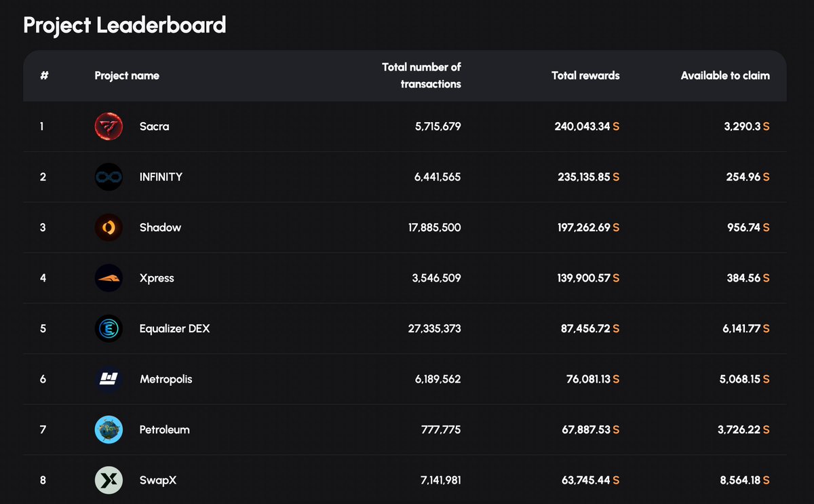The image size is (814, 504).
Task: Select the INFINITY infinity-symbol logo
Action: (109, 177)
